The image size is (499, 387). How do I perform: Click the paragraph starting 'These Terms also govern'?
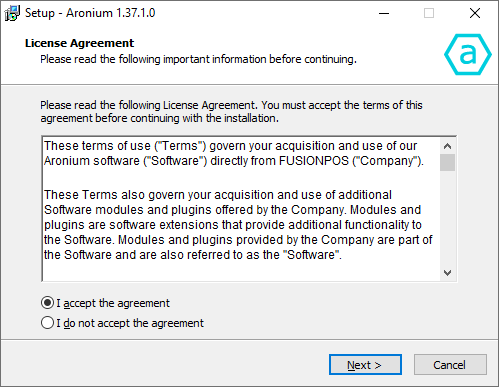point(238,225)
